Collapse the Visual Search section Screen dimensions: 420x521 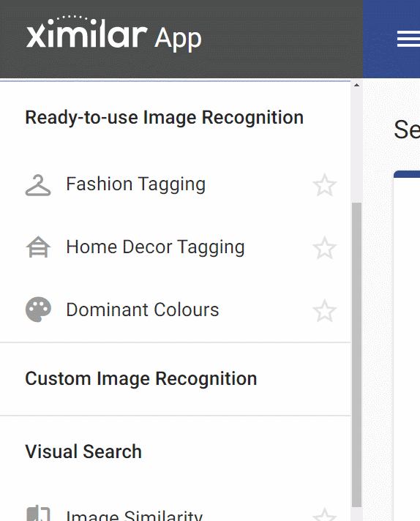(175, 451)
